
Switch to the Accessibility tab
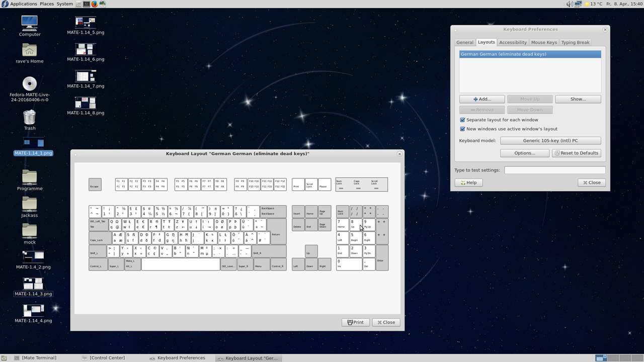click(x=513, y=43)
